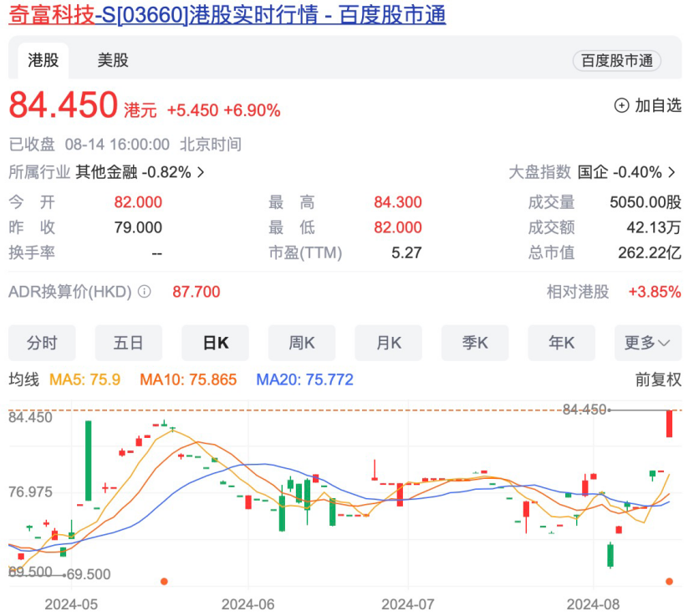Switch to the 美股 tab
The image size is (694, 616).
113,60
